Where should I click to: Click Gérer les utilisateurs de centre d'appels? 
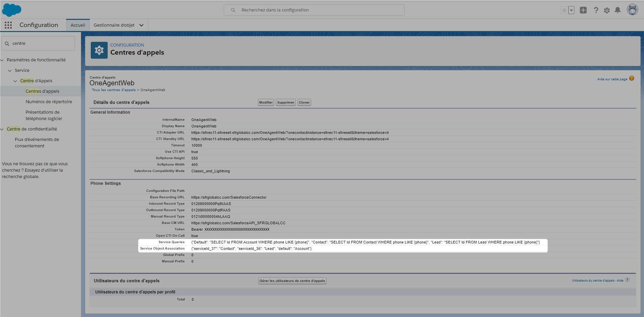click(x=292, y=281)
